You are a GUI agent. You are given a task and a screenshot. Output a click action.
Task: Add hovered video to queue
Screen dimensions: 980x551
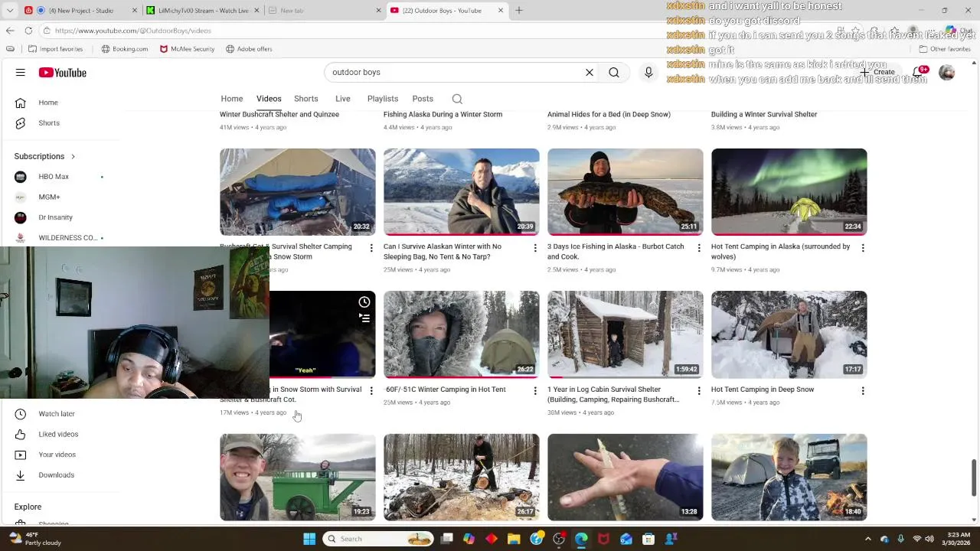coord(364,318)
